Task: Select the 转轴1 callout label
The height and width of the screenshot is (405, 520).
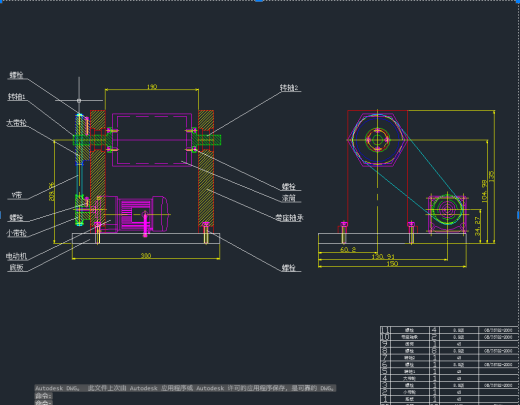Action: [x=17, y=97]
